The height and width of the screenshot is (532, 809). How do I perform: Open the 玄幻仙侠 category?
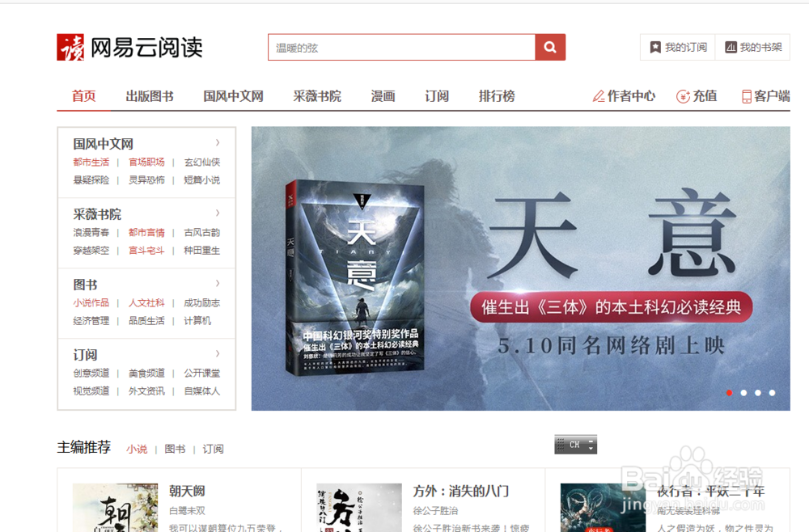coord(202,163)
